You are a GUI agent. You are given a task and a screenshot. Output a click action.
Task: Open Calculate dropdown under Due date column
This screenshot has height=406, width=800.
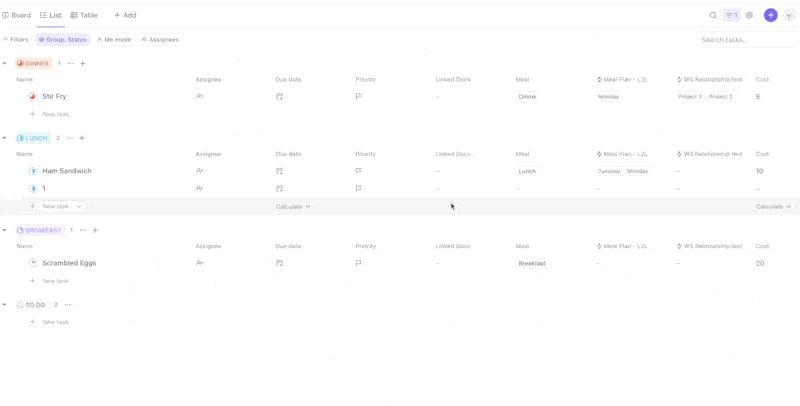(x=293, y=207)
